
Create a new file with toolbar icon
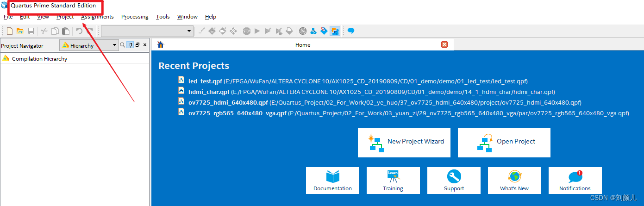[10, 31]
